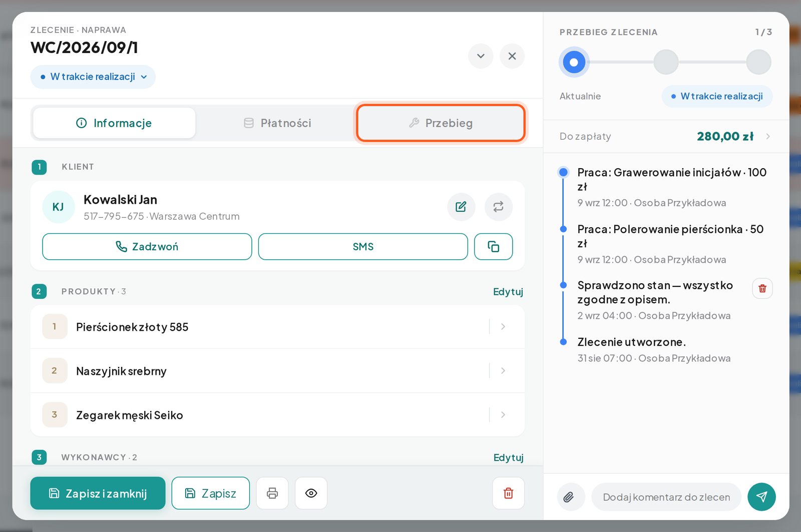The width and height of the screenshot is (801, 532).
Task: Open the Przebieg tab
Action: click(441, 123)
